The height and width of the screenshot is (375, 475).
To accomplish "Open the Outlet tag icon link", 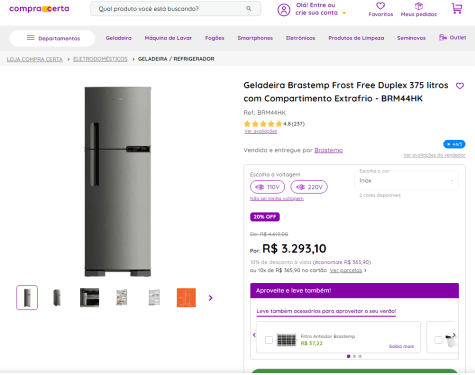I will tap(452, 37).
